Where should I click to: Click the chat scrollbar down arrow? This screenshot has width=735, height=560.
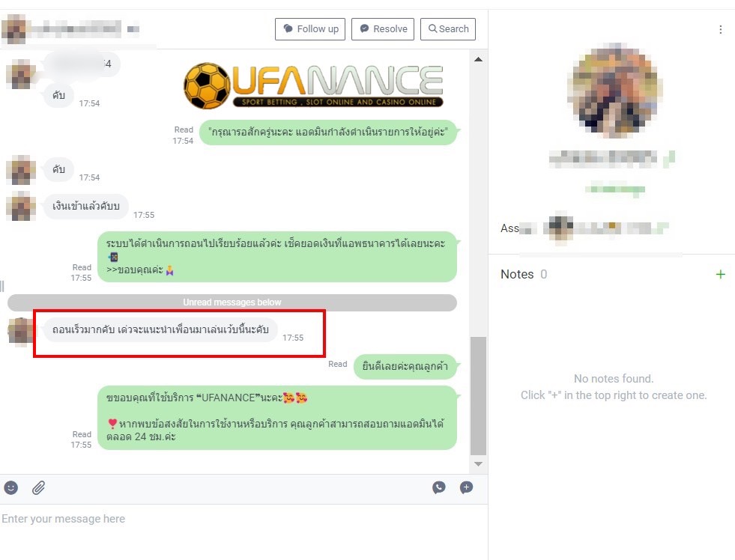point(478,464)
